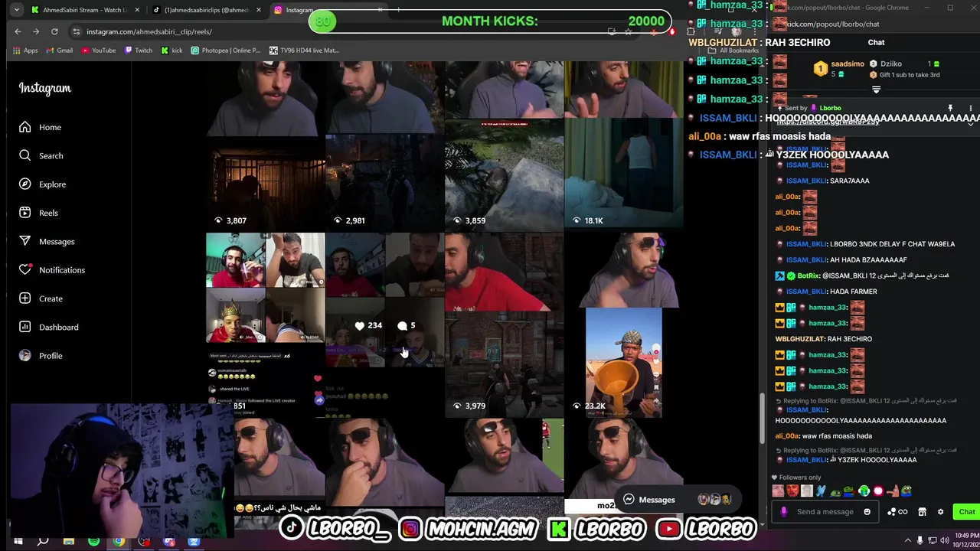The image size is (980, 551).
Task: Open Twitch bookmark
Action: coord(138,51)
